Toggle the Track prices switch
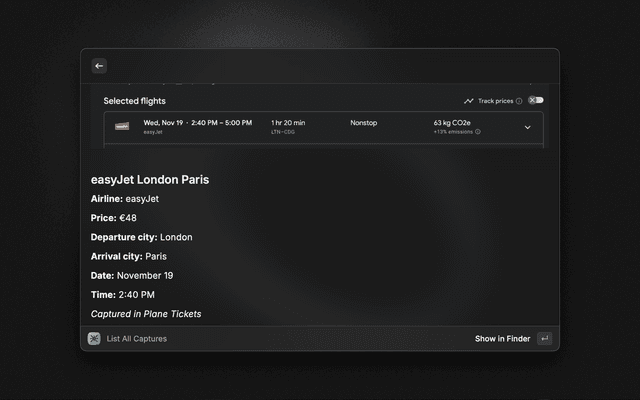Viewport: 640px width, 400px height. click(536, 100)
